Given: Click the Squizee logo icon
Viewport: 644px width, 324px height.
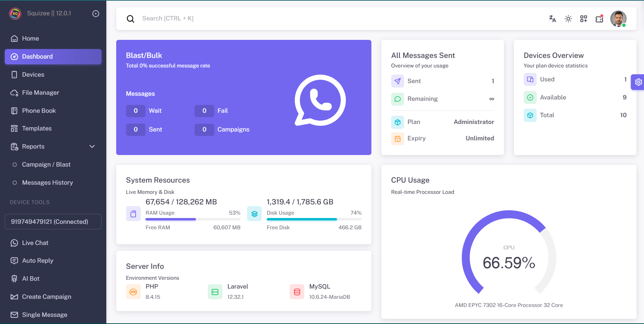Looking at the screenshot, I should pyautogui.click(x=15, y=14).
